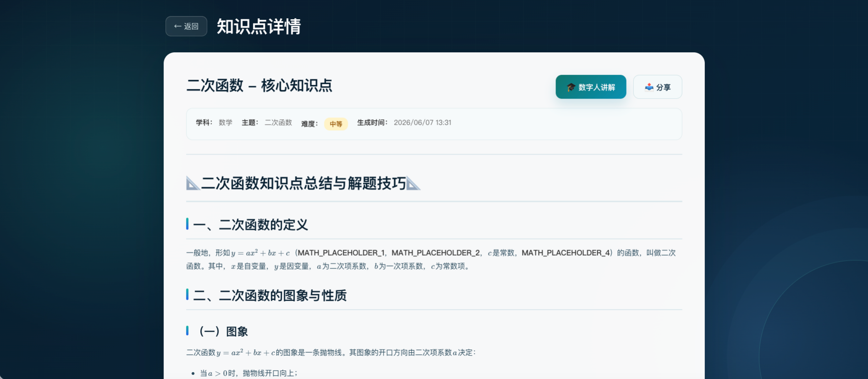
Task: Click the 中等 difficulty badge
Action: [336, 124]
